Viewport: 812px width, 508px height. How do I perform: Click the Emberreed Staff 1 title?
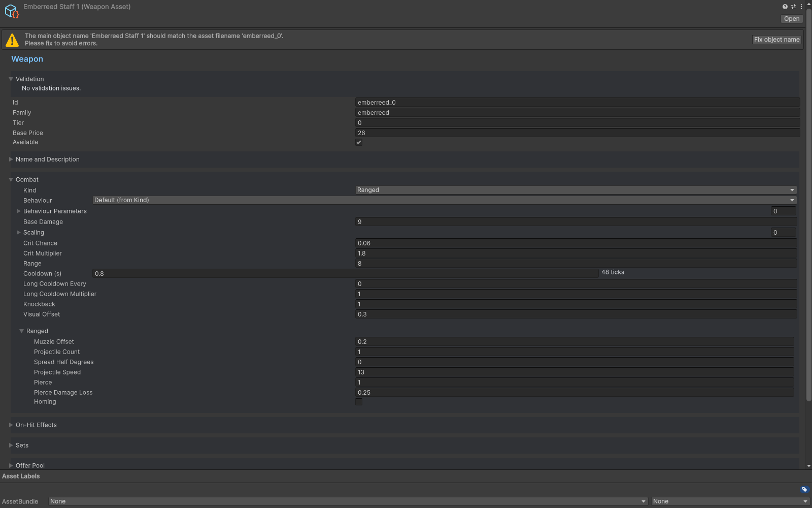tap(77, 7)
